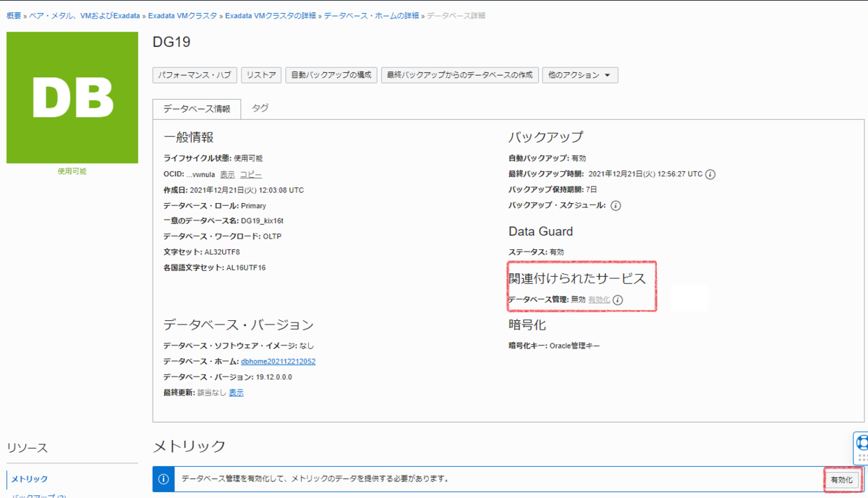This screenshot has height=498, width=868.
Task: Select the データベース情報 tab
Action: (197, 108)
